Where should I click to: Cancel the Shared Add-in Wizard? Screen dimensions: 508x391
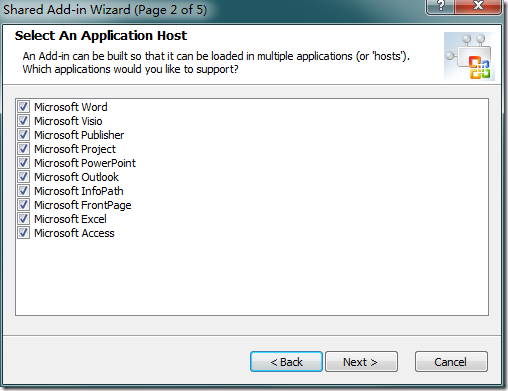(x=451, y=362)
